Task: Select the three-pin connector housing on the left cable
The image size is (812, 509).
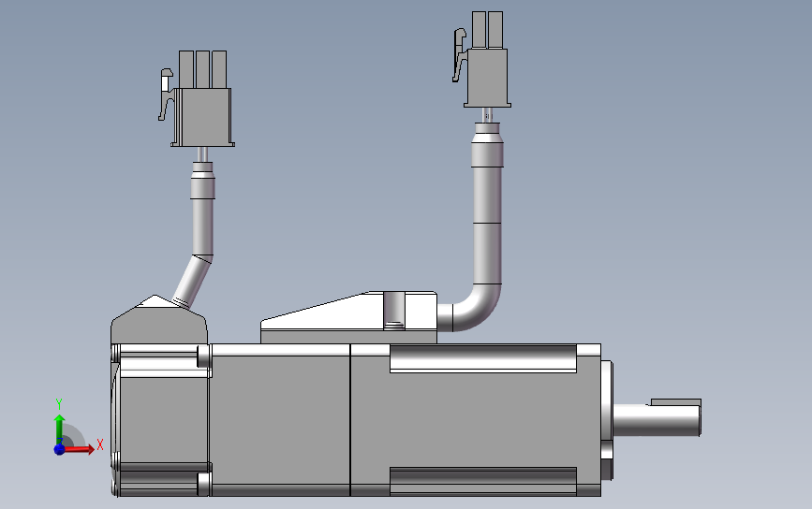Action: point(203,116)
